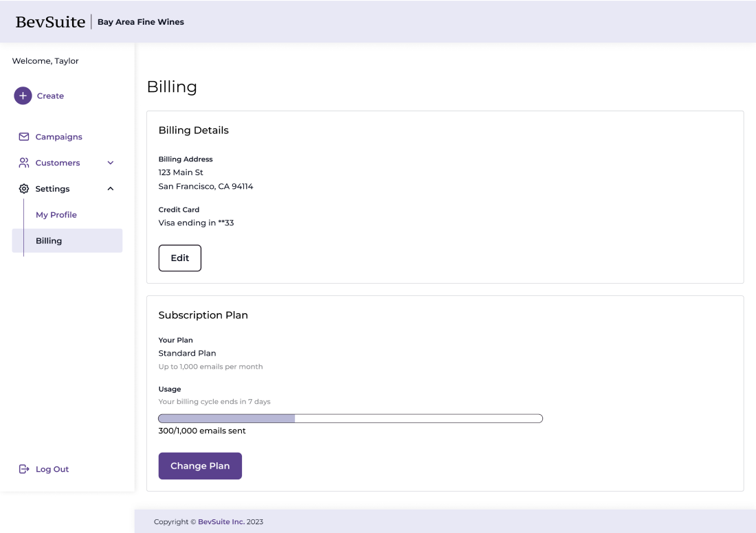756x533 pixels.
Task: Click the Log Out link
Action: click(x=52, y=469)
